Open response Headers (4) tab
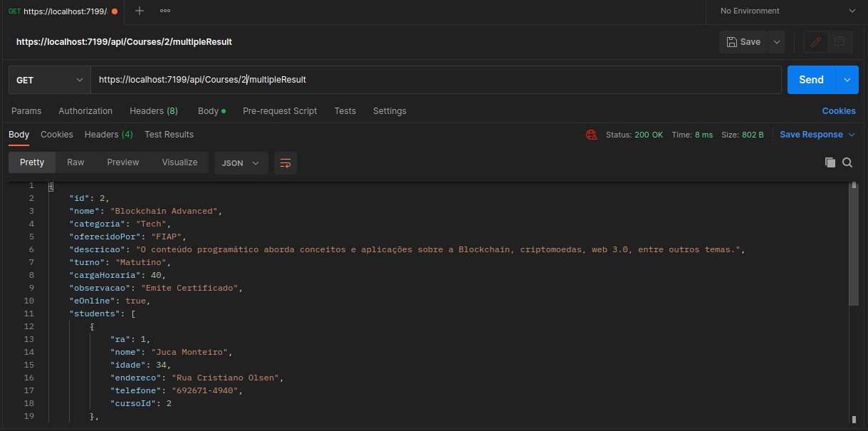 click(109, 135)
